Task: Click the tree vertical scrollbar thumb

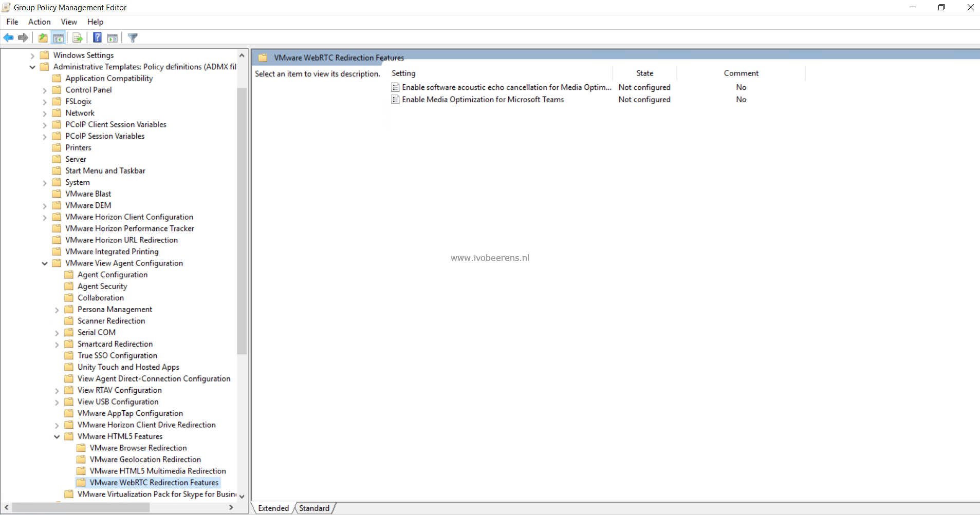Action: pos(242,221)
